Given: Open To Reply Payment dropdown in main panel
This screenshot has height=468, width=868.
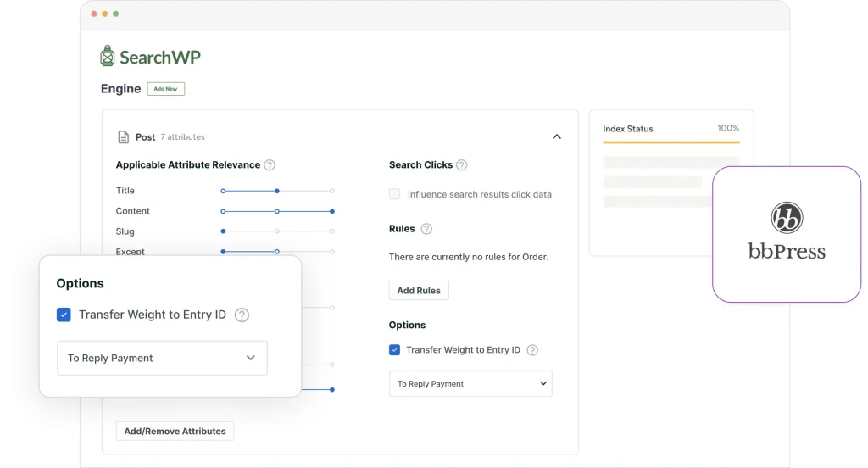Looking at the screenshot, I should [x=470, y=383].
